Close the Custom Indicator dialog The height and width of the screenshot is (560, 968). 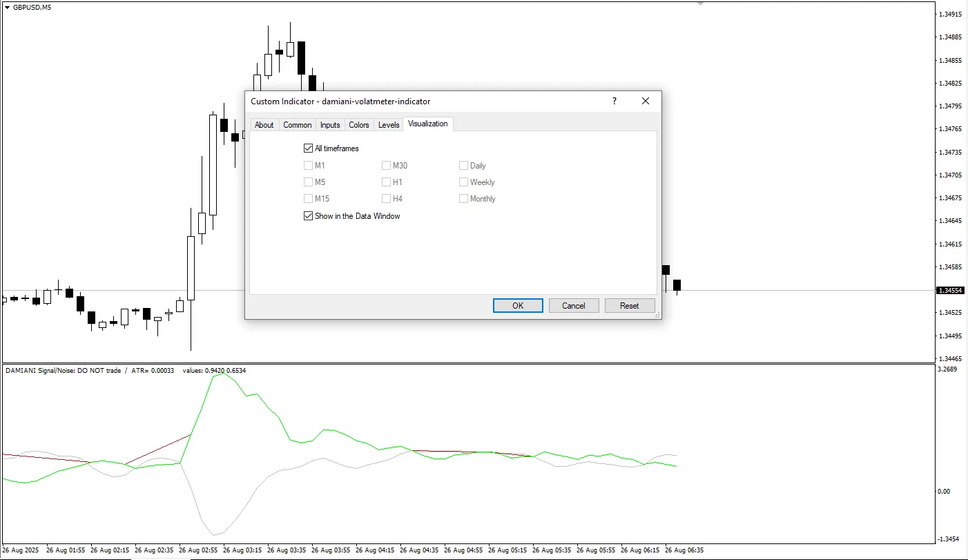(646, 101)
